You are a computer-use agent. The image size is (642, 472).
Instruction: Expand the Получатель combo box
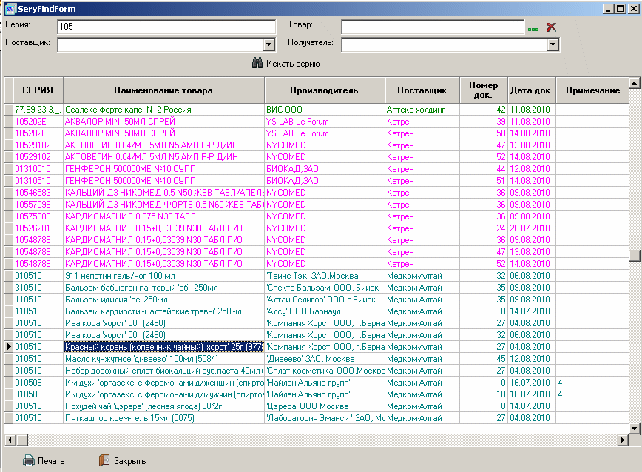[x=552, y=45]
